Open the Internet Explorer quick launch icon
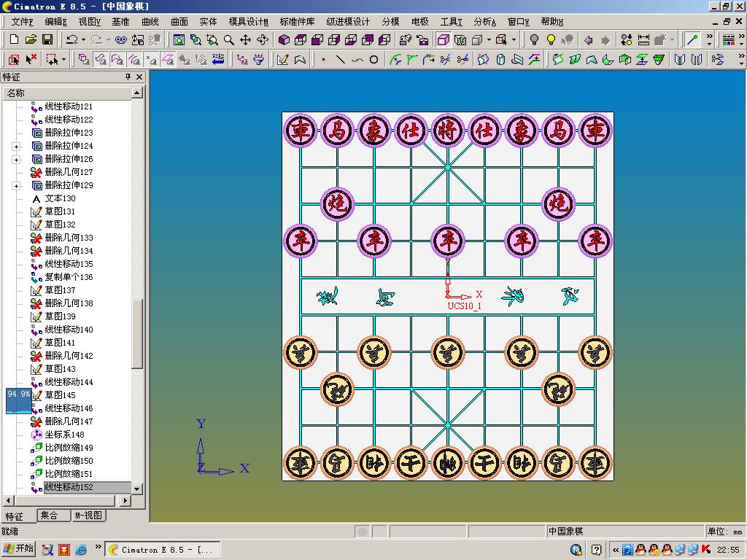 pyautogui.click(x=81, y=550)
